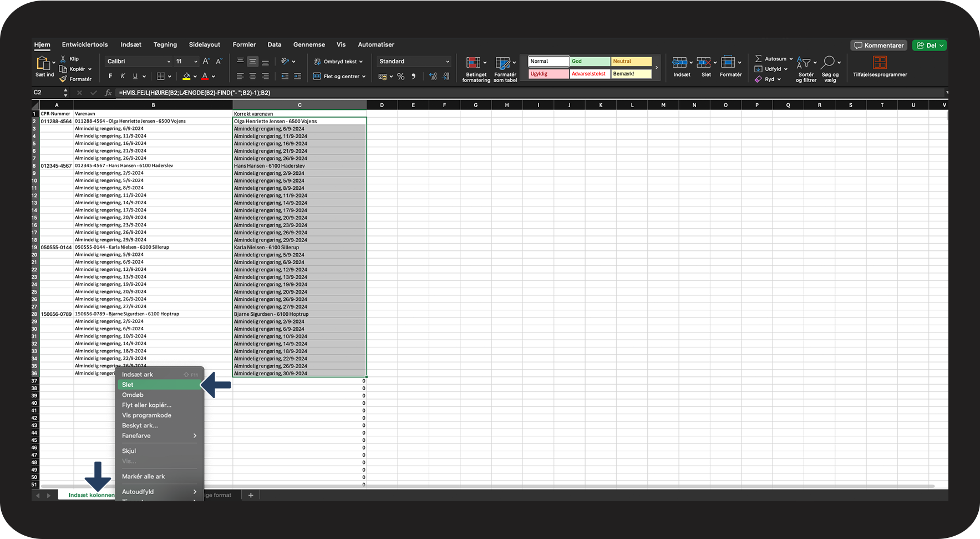Choose Slet in the sheet context menu

(159, 385)
